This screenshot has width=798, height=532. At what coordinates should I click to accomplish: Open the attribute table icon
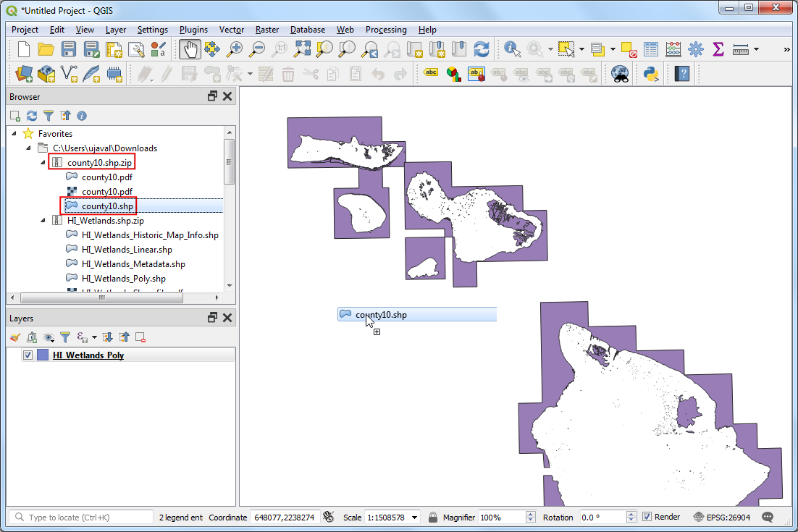point(651,49)
